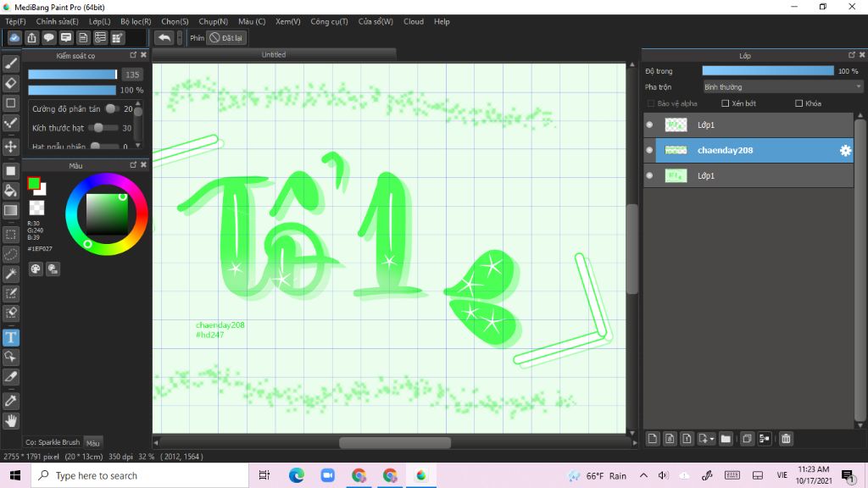868x488 pixels.
Task: Select the Magic Wand tool
Action: pyautogui.click(x=10, y=274)
